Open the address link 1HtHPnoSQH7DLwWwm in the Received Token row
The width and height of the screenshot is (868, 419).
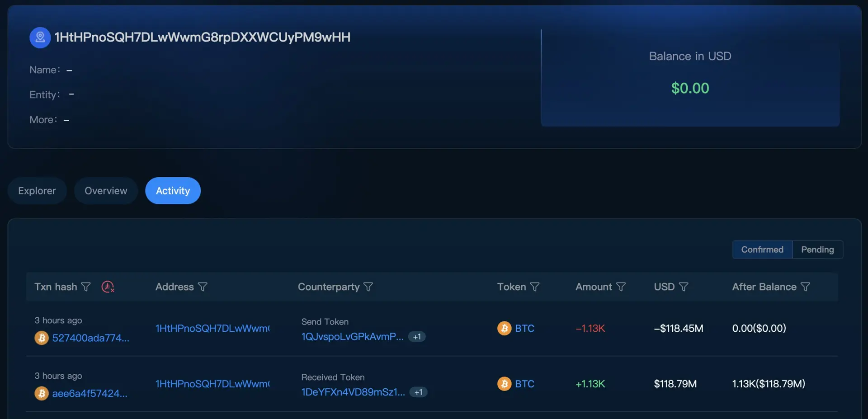(x=212, y=384)
